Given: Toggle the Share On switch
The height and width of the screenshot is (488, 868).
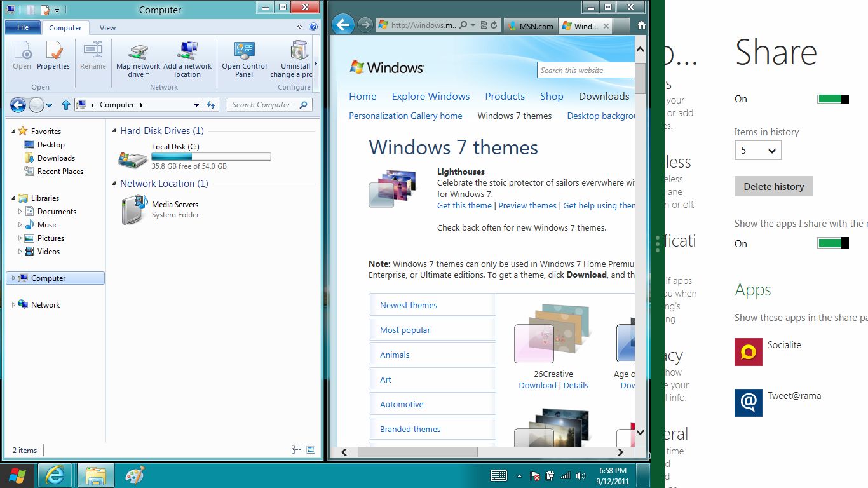Looking at the screenshot, I should click(x=833, y=99).
